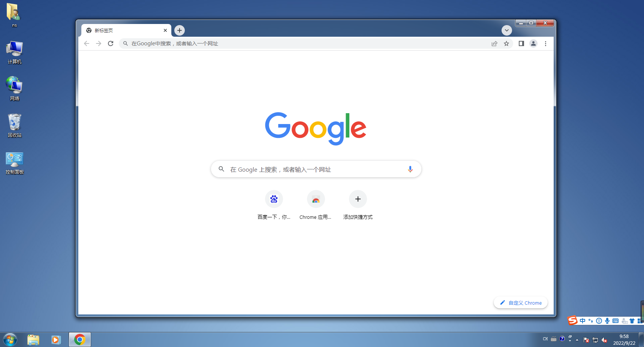Click the Sogou skin shirt icon
The width and height of the screenshot is (644, 347).
pyautogui.click(x=632, y=321)
